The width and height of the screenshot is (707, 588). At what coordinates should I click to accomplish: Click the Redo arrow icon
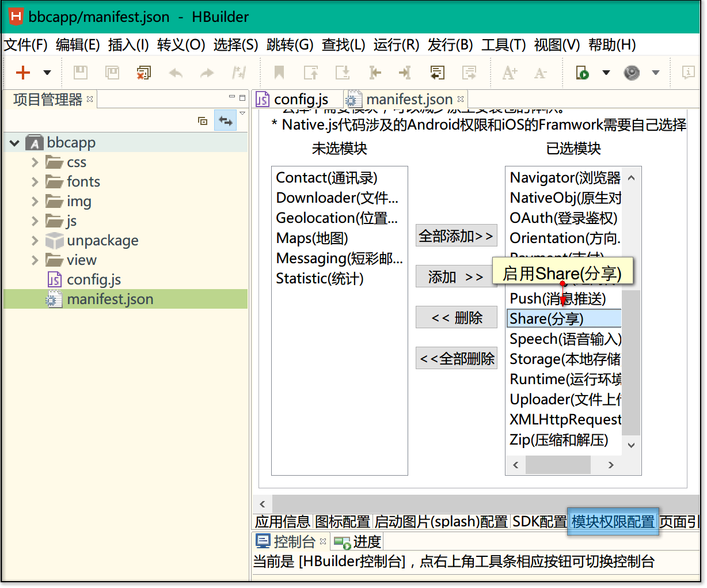pos(207,73)
